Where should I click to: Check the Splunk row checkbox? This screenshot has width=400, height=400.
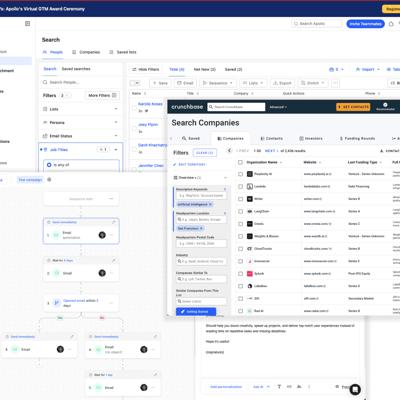[240, 274]
